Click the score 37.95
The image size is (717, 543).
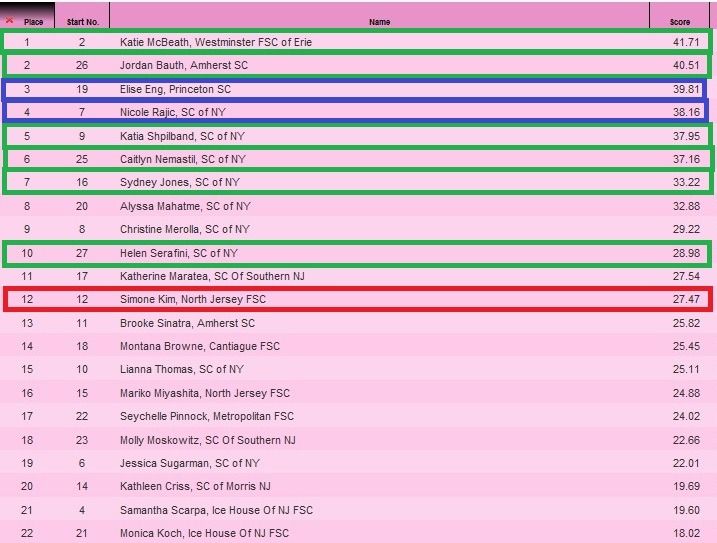point(686,136)
